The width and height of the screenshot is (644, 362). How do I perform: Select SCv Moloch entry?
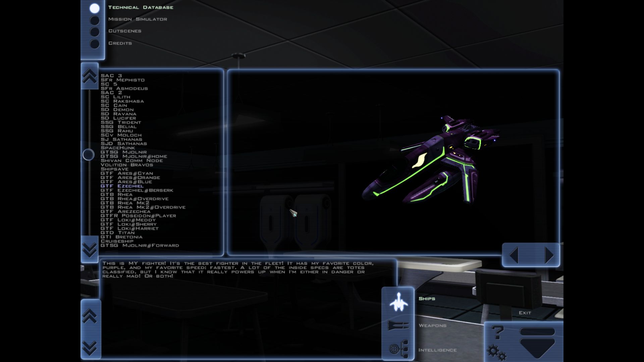click(121, 135)
